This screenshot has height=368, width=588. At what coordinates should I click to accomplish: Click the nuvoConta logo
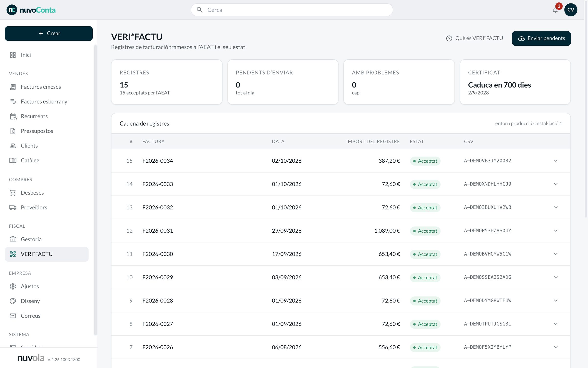pos(31,10)
